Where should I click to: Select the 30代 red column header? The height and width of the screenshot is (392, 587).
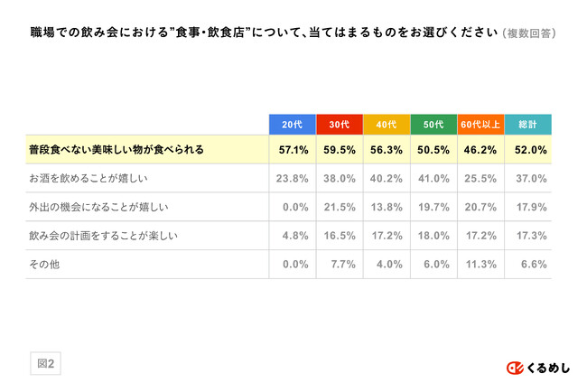(339, 124)
